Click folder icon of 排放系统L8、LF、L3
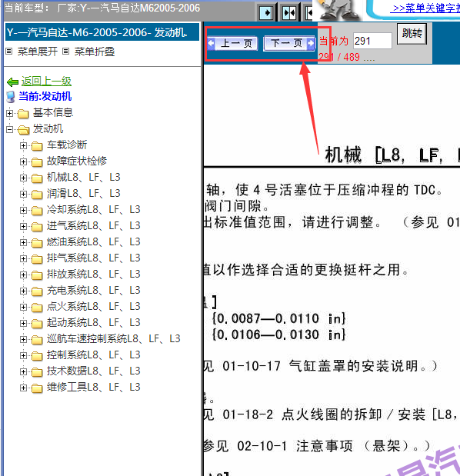 pyautogui.click(x=37, y=275)
